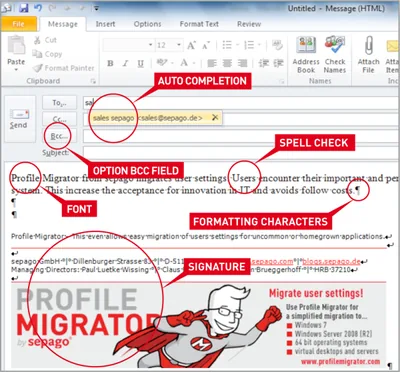400x372 pixels.
Task: Click the Copy command
Action: (47, 54)
